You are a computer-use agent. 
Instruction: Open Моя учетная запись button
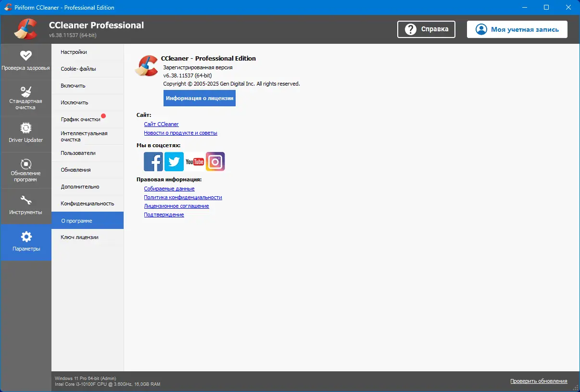click(517, 29)
